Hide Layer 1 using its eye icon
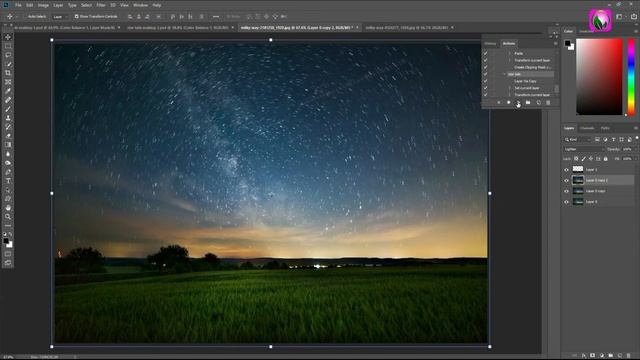 coord(567,170)
